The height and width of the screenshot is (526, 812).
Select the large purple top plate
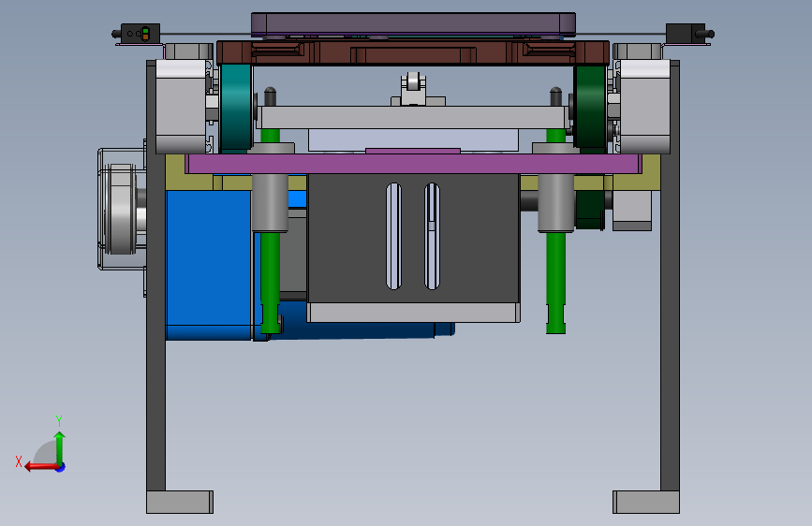(x=413, y=24)
